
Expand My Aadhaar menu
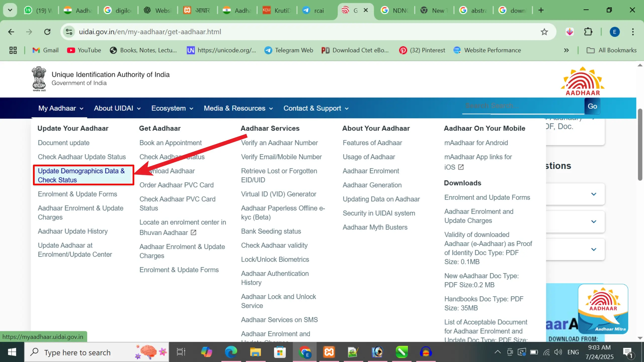point(61,108)
